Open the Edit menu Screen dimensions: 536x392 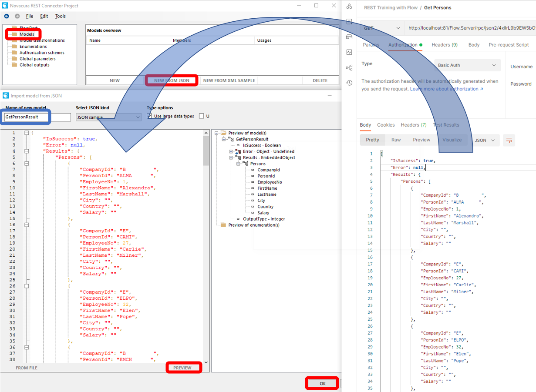44,16
